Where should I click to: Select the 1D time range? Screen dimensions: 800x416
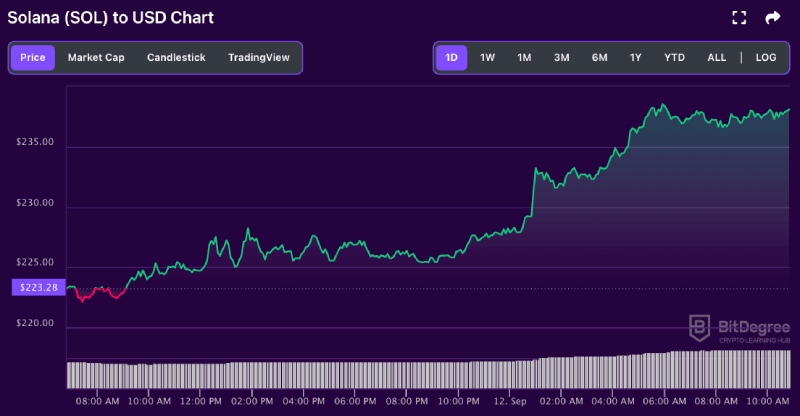tap(452, 58)
